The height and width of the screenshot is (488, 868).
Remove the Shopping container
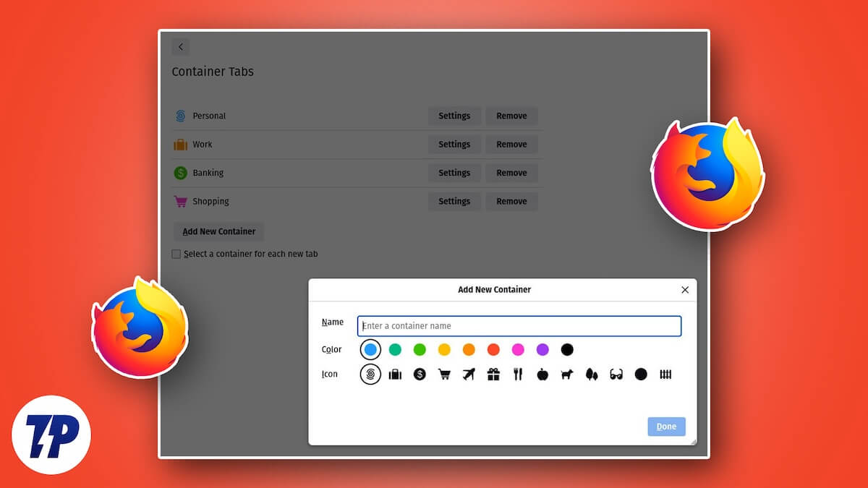511,201
